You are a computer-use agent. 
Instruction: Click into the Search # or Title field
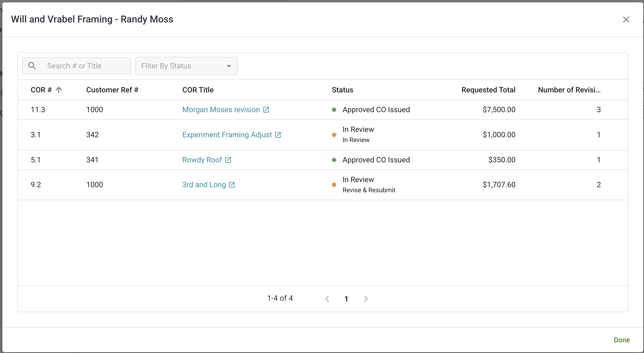tap(85, 66)
